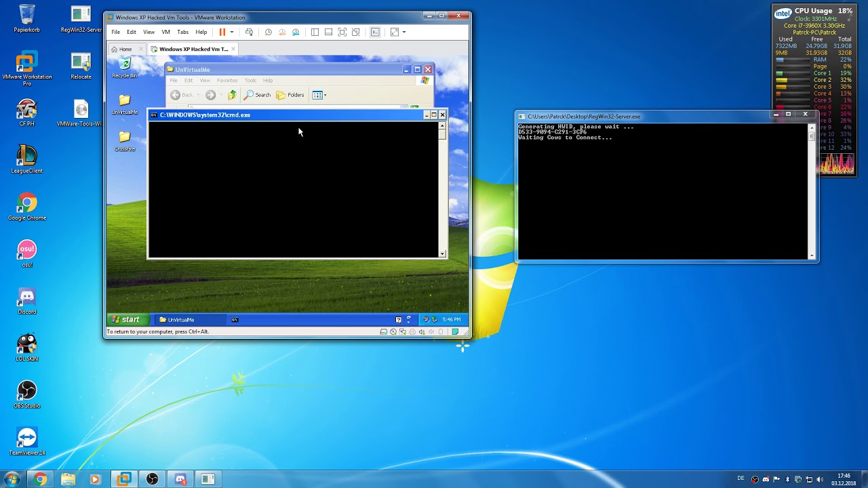Screen dimensions: 868x488
Task: Toggle the thumbnail bar icon in VMware
Action: pyautogui.click(x=328, y=32)
